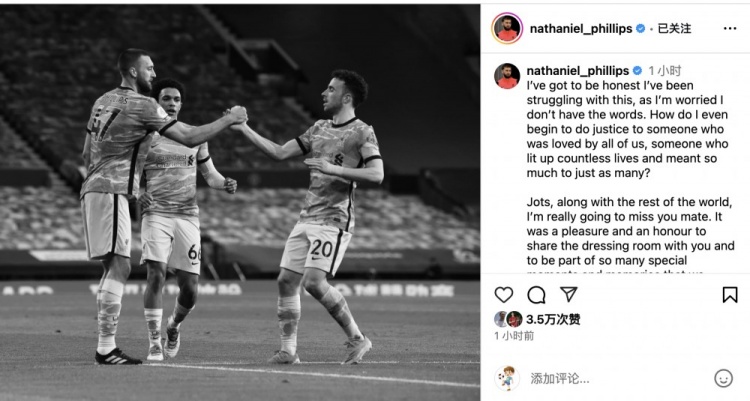The width and height of the screenshot is (750, 401).
Task: Open nathaniel_phillips username in header
Action: pos(581,29)
